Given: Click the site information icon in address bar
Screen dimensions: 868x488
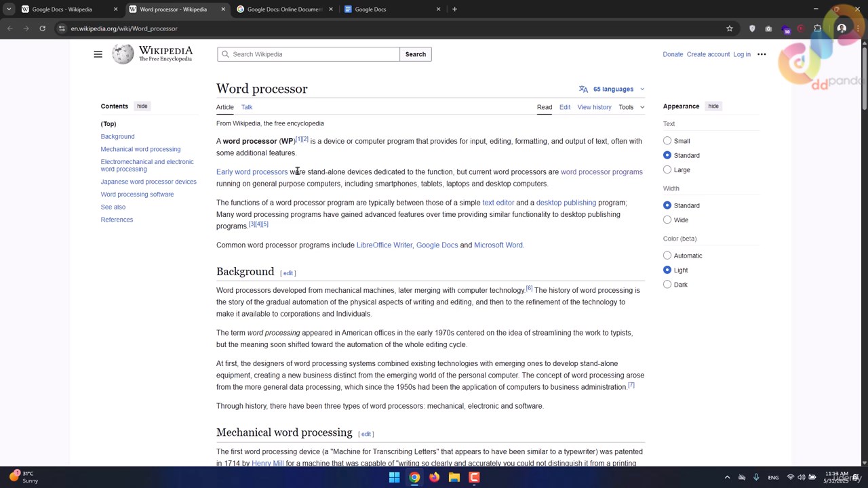Looking at the screenshot, I should (x=62, y=28).
